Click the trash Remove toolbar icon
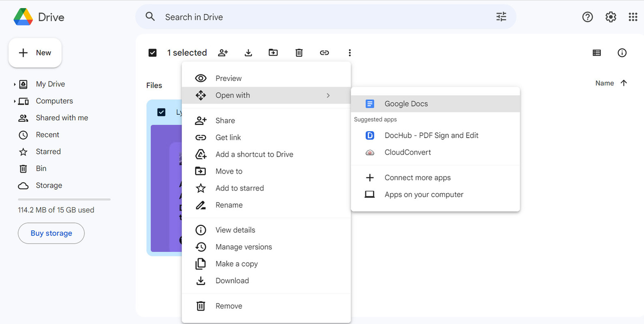 299,53
